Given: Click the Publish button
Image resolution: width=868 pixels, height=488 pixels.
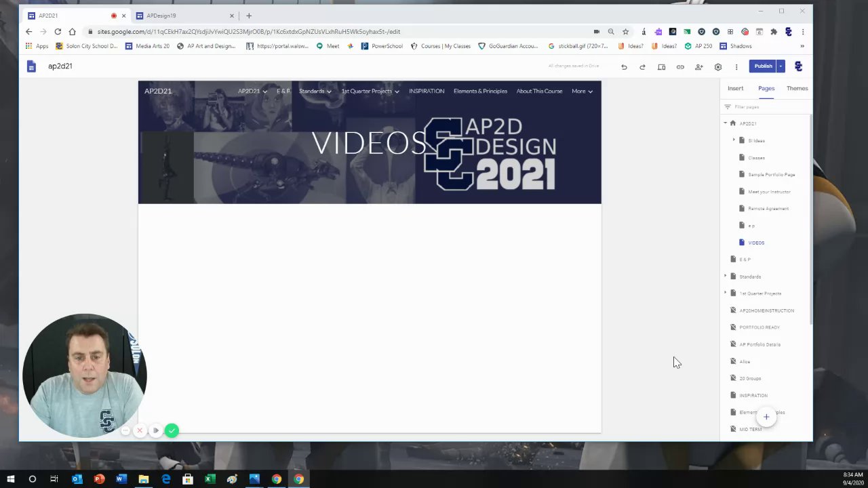Looking at the screenshot, I should (763, 66).
